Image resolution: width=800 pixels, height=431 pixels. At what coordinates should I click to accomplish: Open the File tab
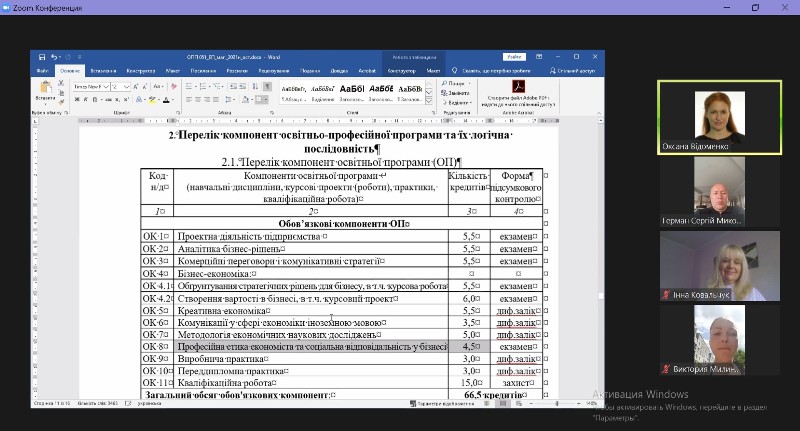click(42, 71)
